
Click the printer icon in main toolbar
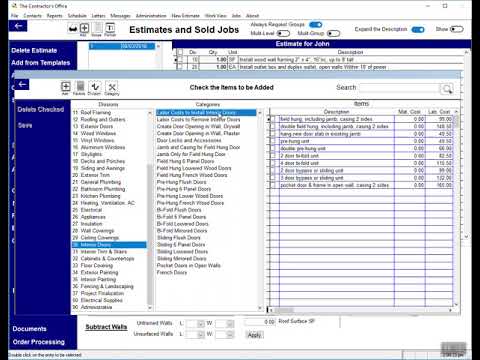tap(73, 29)
